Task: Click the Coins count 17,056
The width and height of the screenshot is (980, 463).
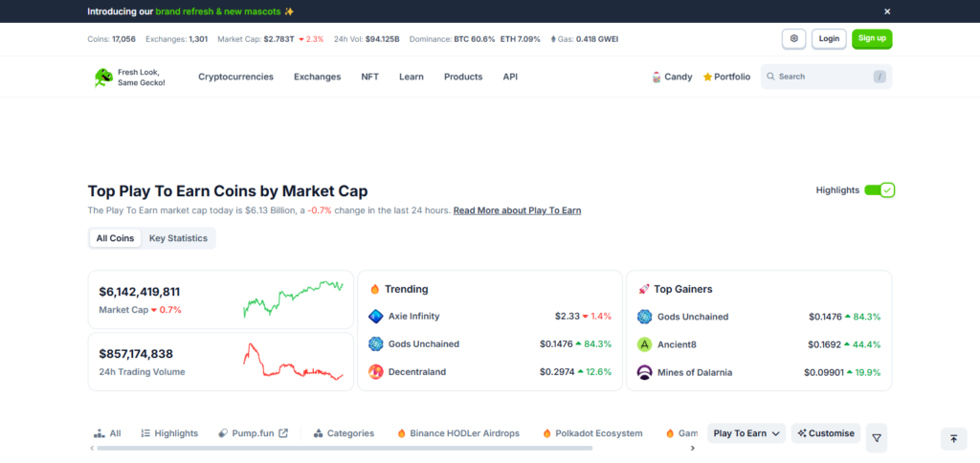Action: (x=123, y=38)
